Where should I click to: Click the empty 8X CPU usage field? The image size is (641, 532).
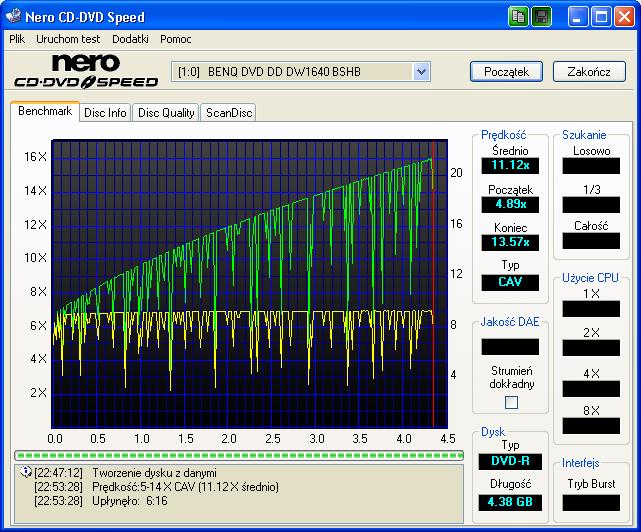[x=591, y=426]
